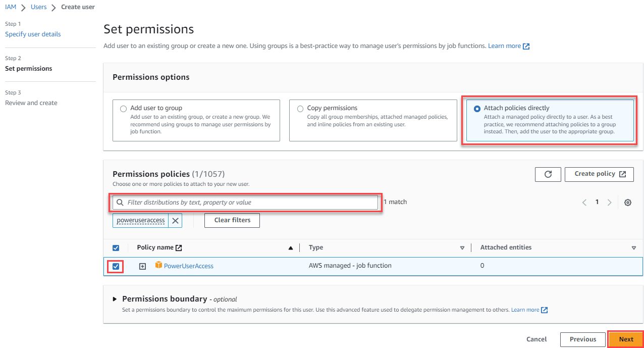644x348 pixels.
Task: Toggle the select-all checkbox in the header
Action: (116, 247)
